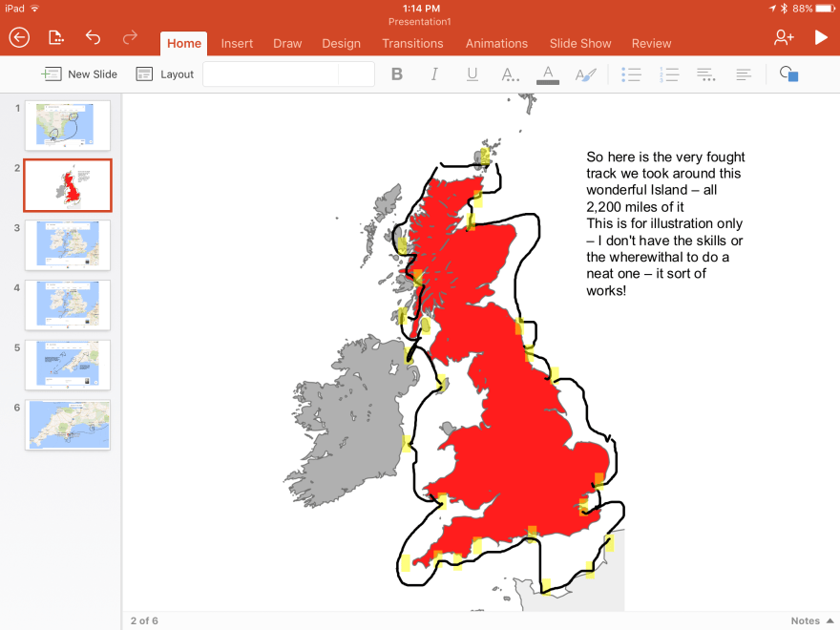Open the Transitions tab
This screenshot has height=630, width=840.
pos(412,43)
